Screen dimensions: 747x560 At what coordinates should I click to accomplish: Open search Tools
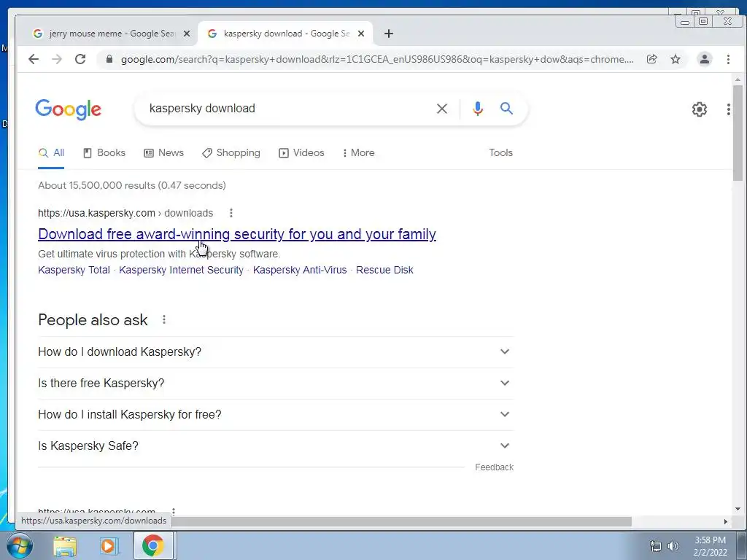[500, 153]
